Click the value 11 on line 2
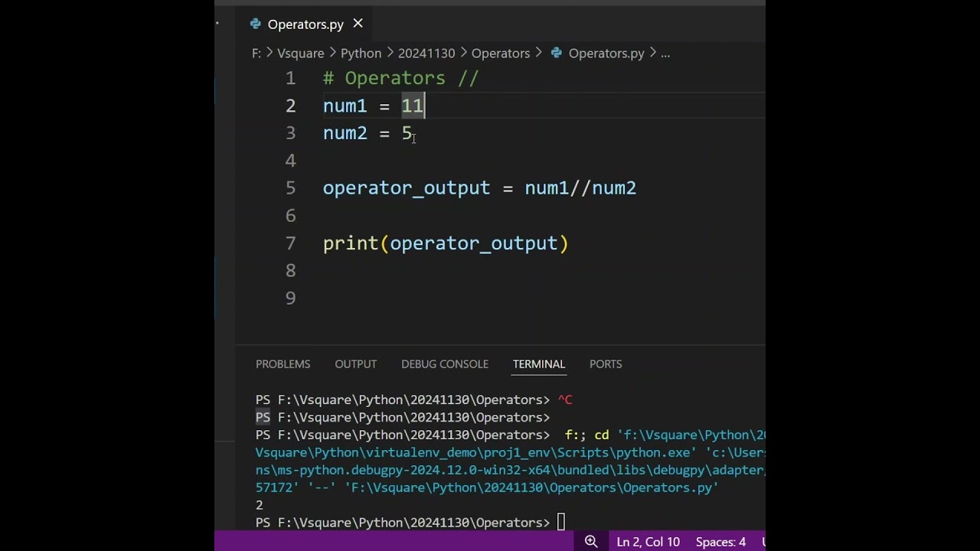The height and width of the screenshot is (551, 980). [412, 106]
